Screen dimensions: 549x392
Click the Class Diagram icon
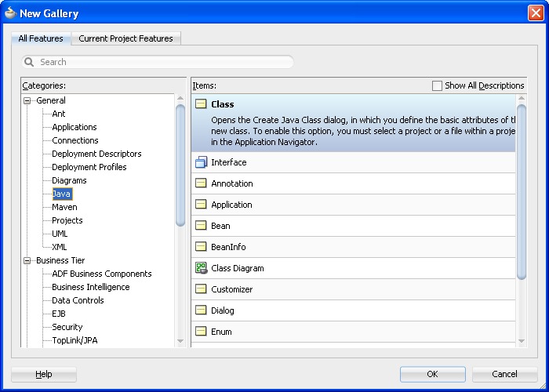[x=201, y=268]
